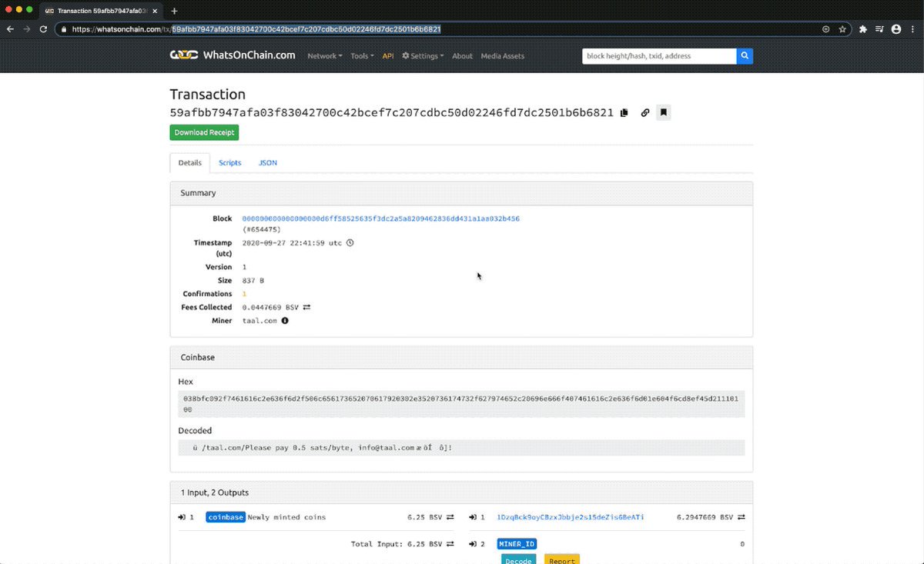Open the browser profile avatar
Image resolution: width=924 pixels, height=564 pixels.
pyautogui.click(x=896, y=29)
